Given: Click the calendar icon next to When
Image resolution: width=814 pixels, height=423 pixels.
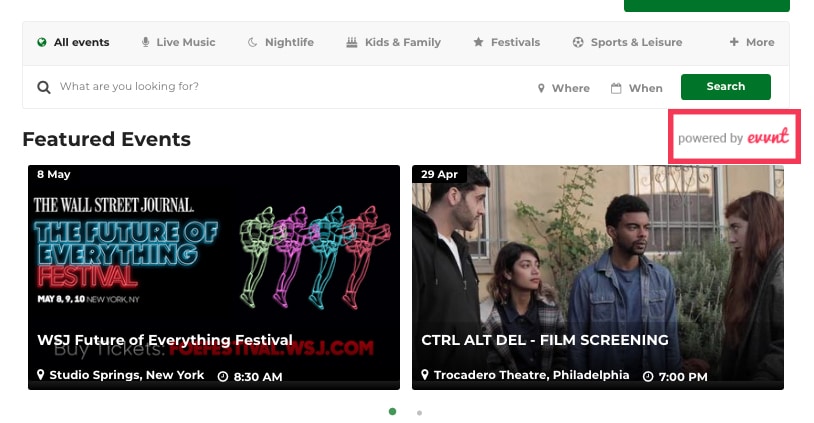Looking at the screenshot, I should coord(617,88).
